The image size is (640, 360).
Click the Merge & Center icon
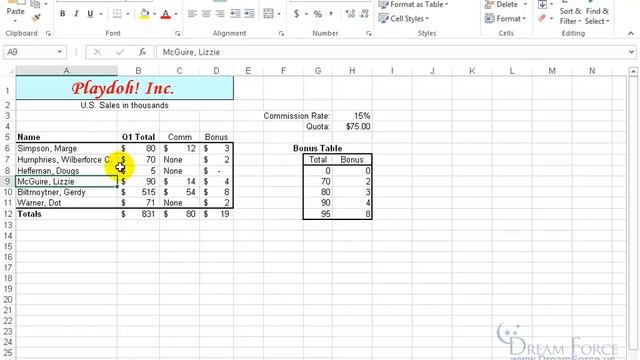click(269, 14)
